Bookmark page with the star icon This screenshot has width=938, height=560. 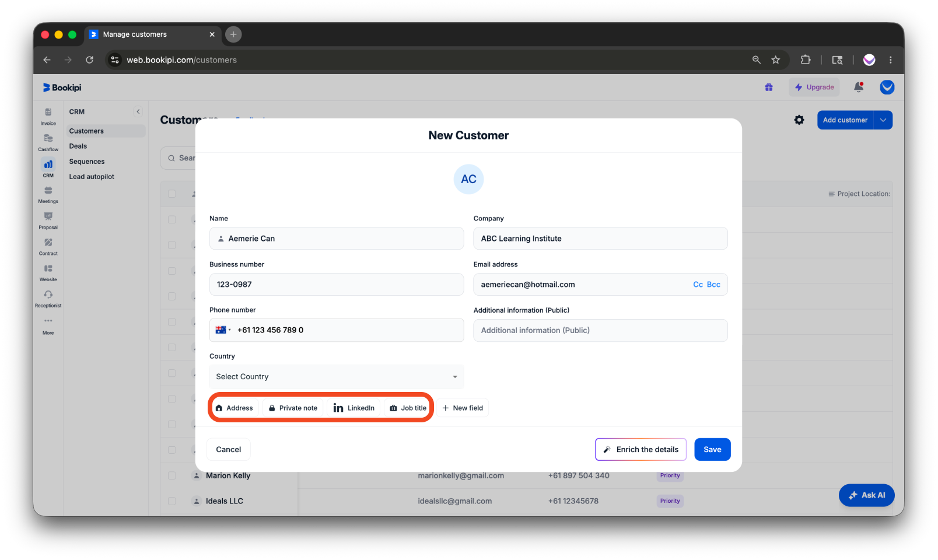click(776, 60)
